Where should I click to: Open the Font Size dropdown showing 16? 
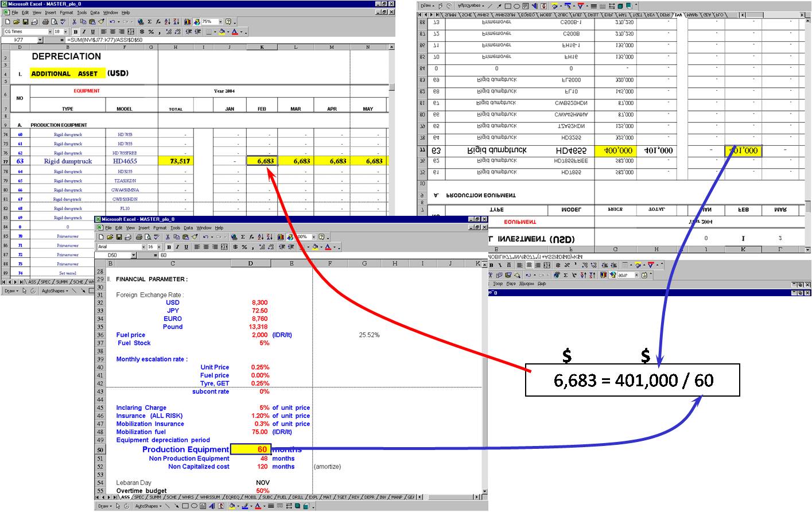(x=152, y=247)
